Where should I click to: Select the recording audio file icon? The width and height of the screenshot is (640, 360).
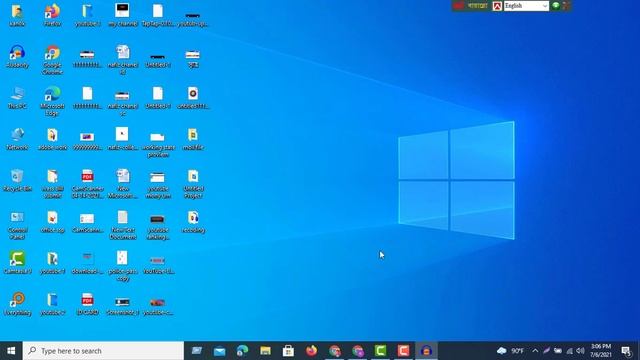pyautogui.click(x=193, y=222)
